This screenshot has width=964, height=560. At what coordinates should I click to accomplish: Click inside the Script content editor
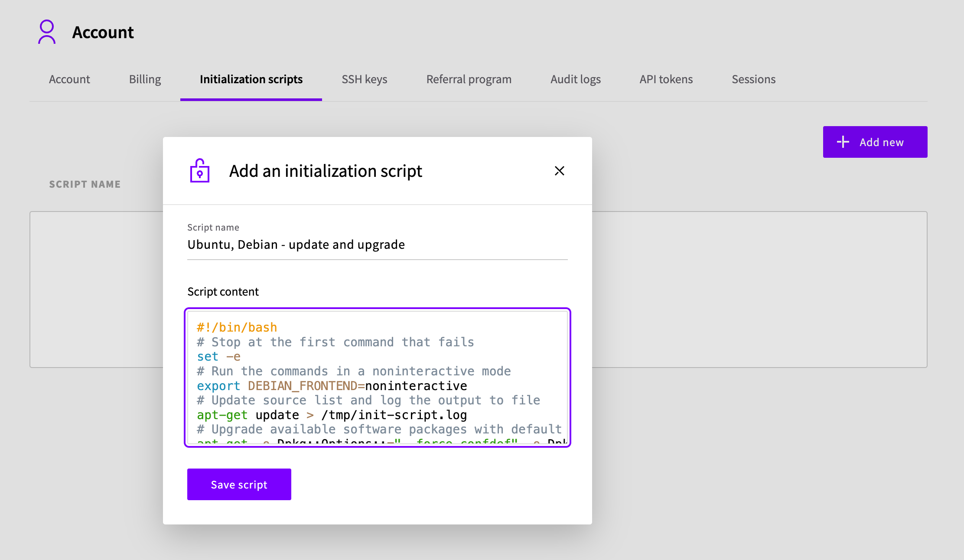(378, 378)
